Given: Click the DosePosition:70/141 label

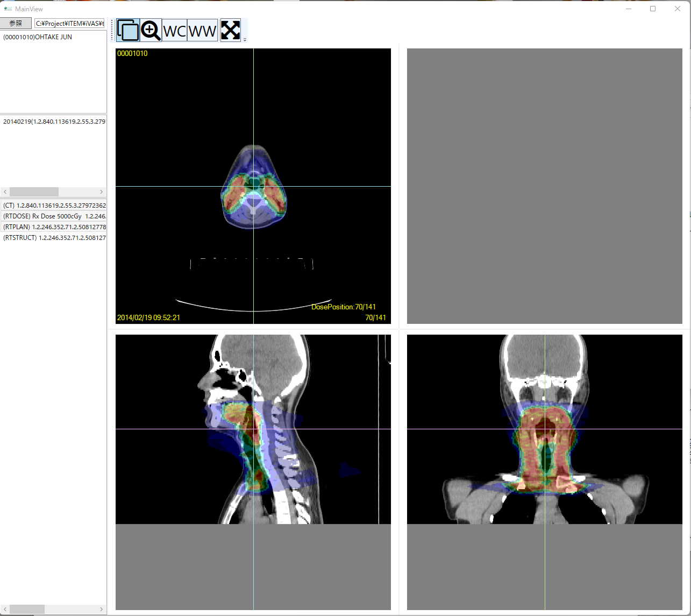Looking at the screenshot, I should point(344,307).
